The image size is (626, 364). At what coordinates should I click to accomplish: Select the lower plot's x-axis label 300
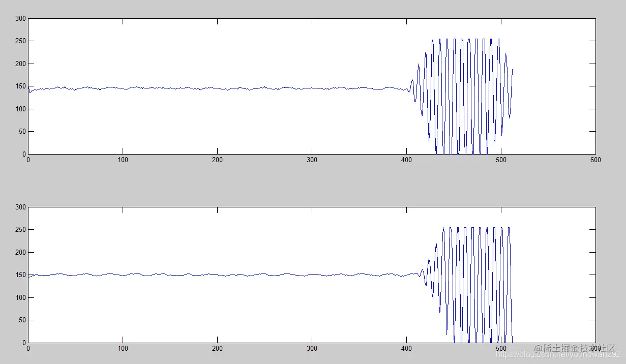[312, 348]
